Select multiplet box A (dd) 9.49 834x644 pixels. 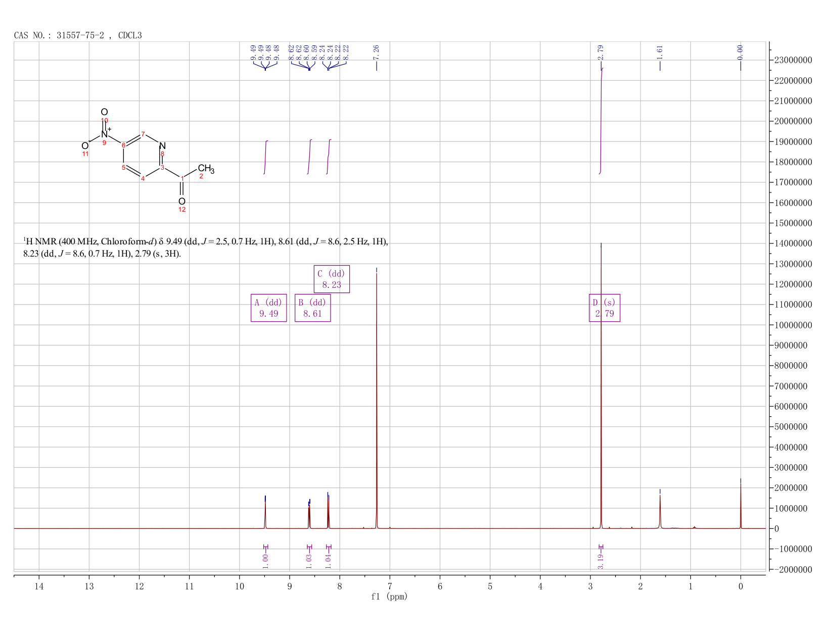click(269, 308)
